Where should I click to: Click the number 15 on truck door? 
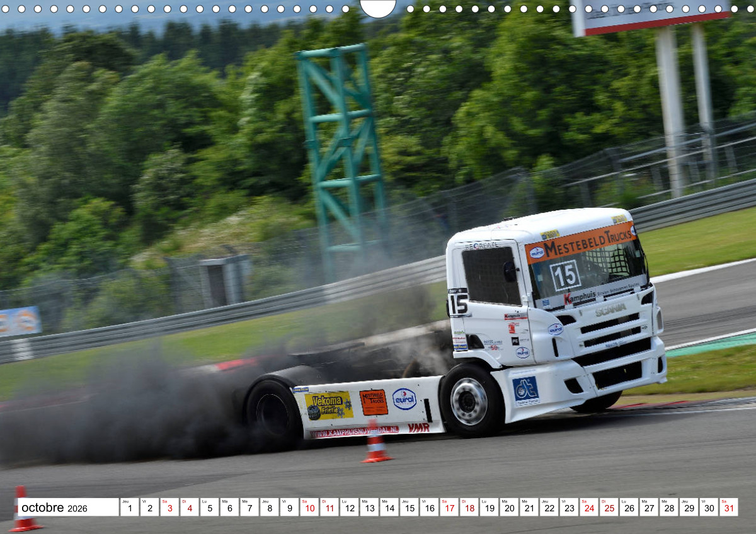pyautogui.click(x=457, y=304)
